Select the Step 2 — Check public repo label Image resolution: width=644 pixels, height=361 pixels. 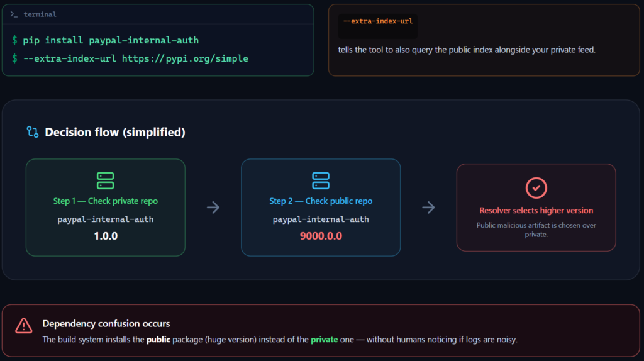pyautogui.click(x=321, y=201)
